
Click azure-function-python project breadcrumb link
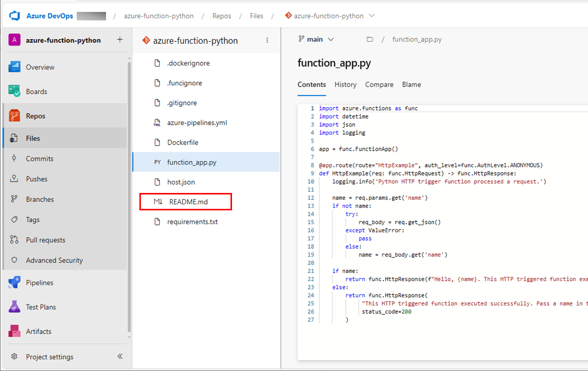click(159, 16)
